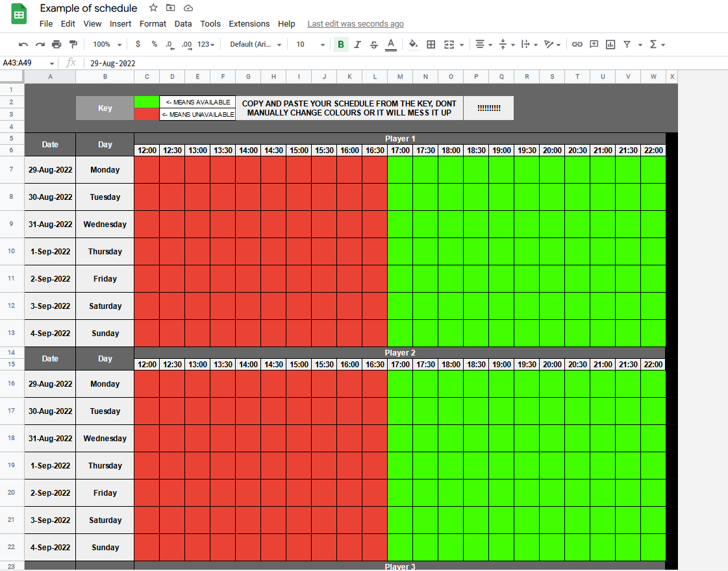
Task: Select the green available key cell
Action: coord(147,102)
